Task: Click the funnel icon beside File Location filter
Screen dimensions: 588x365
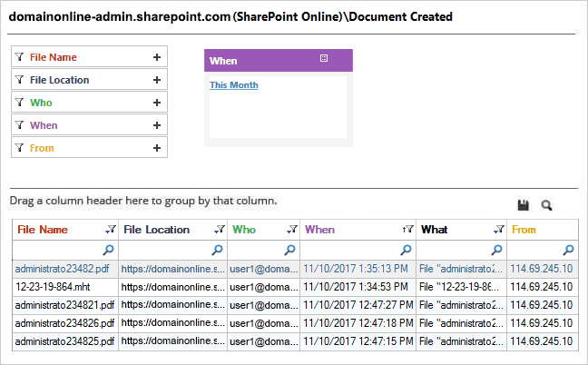Action: (19, 80)
